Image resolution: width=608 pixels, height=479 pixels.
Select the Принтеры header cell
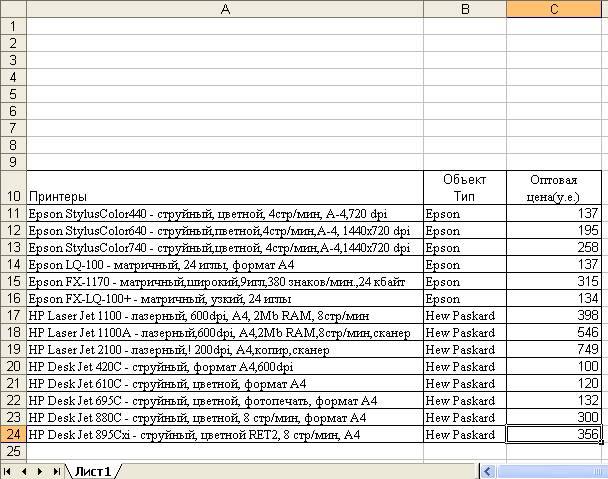coord(224,196)
